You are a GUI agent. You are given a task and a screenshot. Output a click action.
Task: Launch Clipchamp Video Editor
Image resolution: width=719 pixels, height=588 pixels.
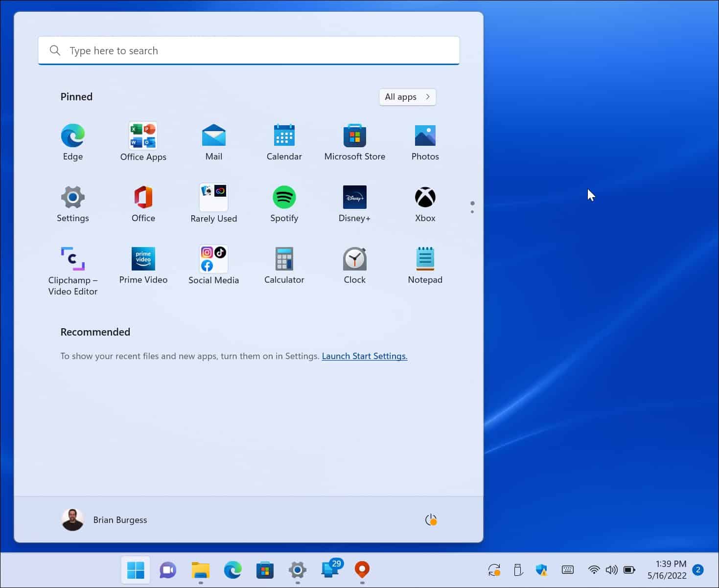pos(72,258)
